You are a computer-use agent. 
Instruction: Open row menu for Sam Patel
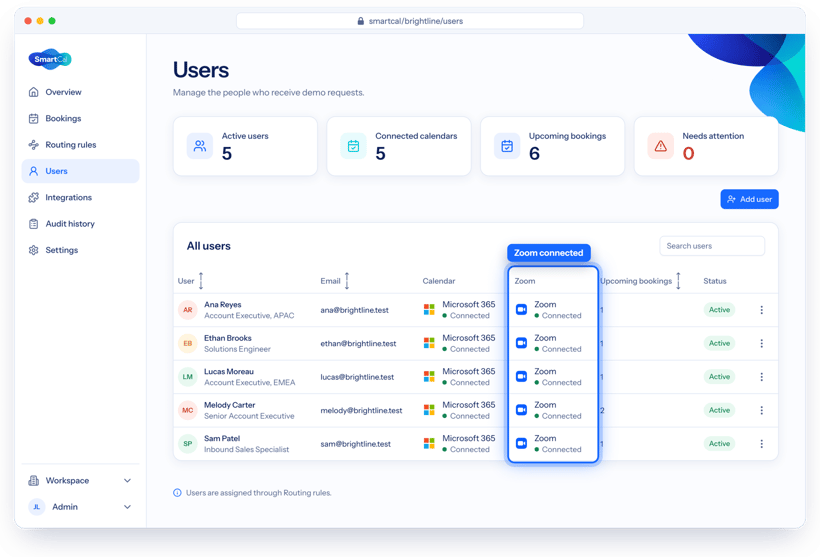761,444
